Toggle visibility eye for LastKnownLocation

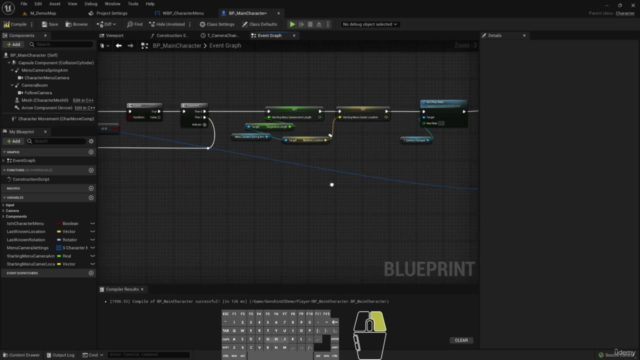93,232
